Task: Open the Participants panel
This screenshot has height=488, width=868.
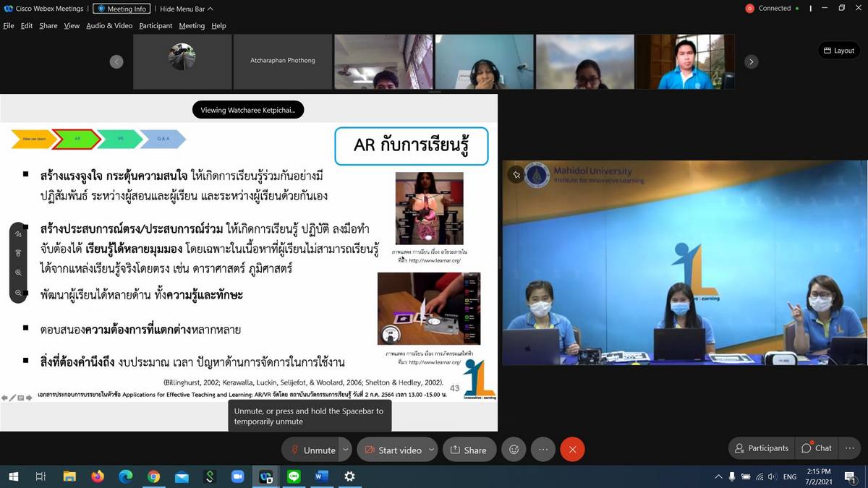Action: pyautogui.click(x=761, y=448)
